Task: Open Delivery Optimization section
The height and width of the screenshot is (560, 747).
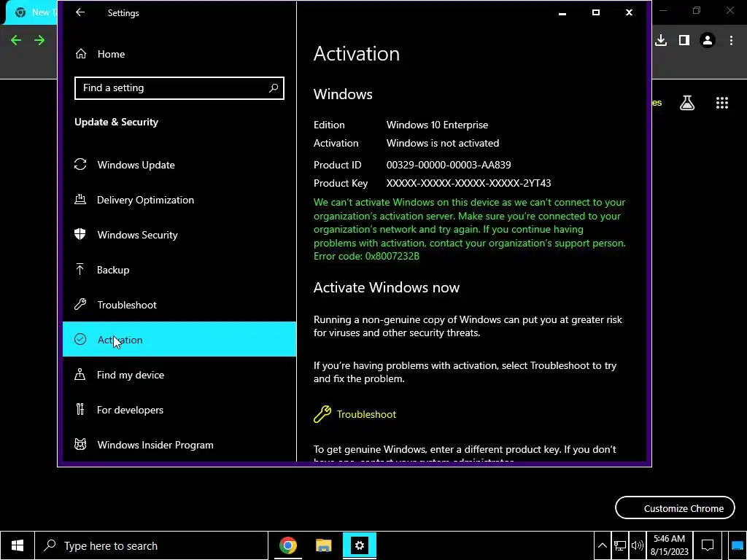Action: (x=179, y=200)
